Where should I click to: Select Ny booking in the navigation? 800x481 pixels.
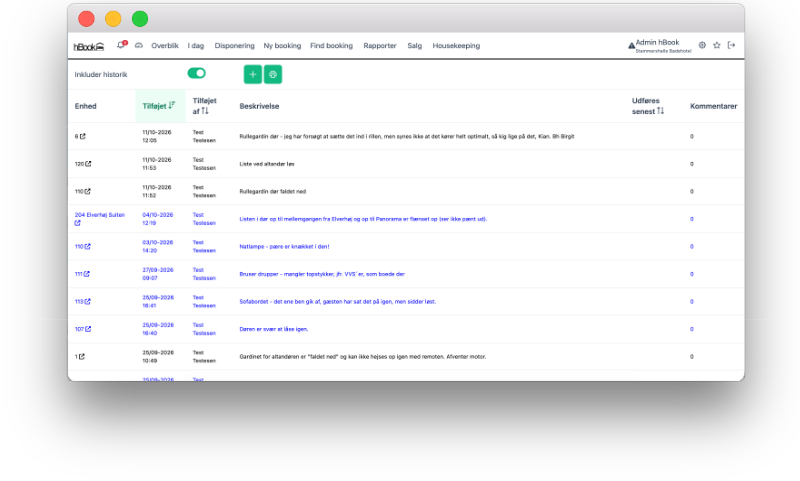click(x=282, y=45)
